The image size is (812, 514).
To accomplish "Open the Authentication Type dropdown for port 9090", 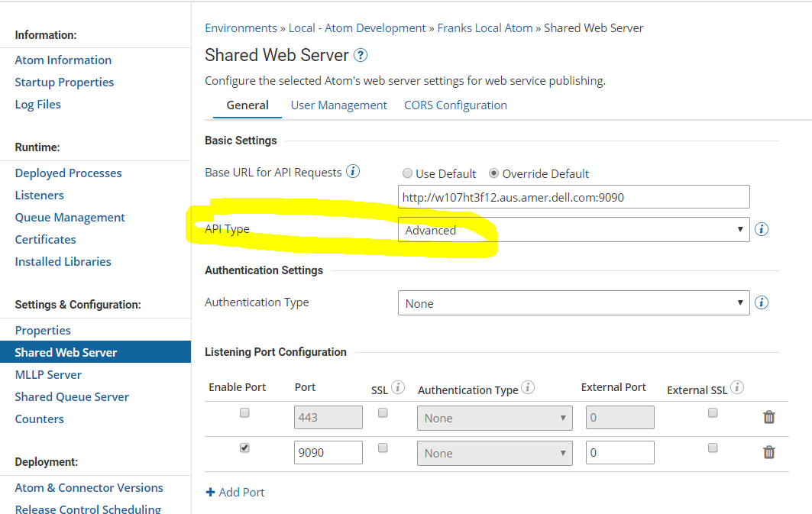I will 494,452.
